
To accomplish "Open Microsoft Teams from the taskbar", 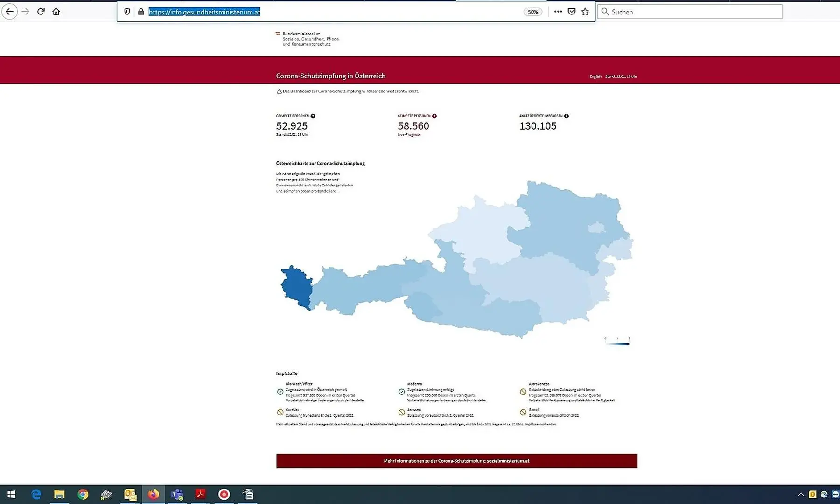I will coord(177,495).
